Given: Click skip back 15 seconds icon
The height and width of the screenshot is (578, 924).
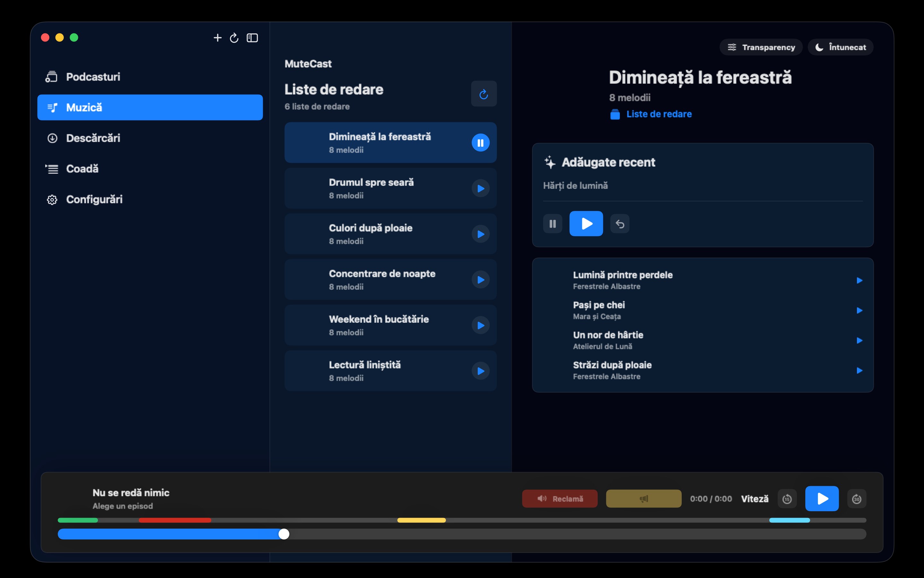Looking at the screenshot, I should [x=787, y=498].
